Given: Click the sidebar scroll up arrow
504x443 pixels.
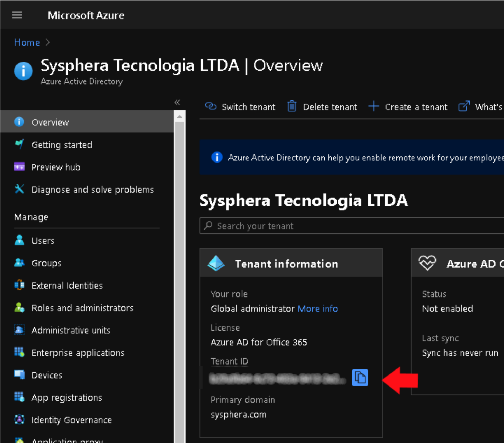Looking at the screenshot, I should 179,116.
